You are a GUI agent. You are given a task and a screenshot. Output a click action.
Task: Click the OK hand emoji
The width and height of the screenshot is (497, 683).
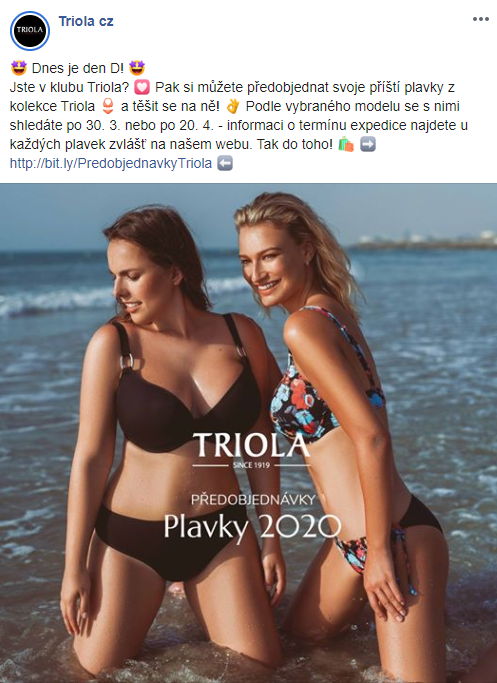[x=233, y=106]
